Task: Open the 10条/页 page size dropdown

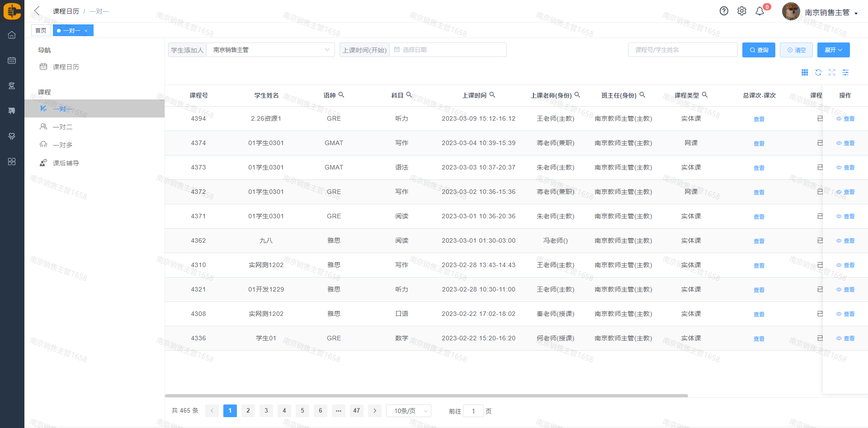Action: 409,411
